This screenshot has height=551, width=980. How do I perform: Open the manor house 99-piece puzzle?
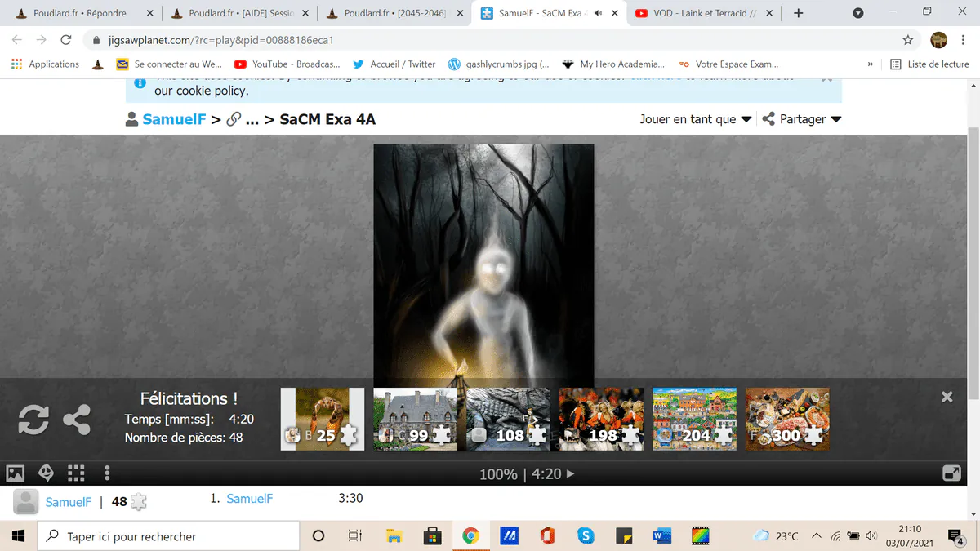(415, 419)
